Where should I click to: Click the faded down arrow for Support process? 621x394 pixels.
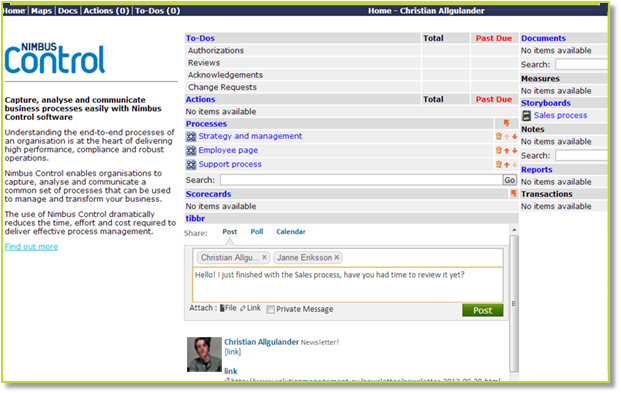pos(514,165)
